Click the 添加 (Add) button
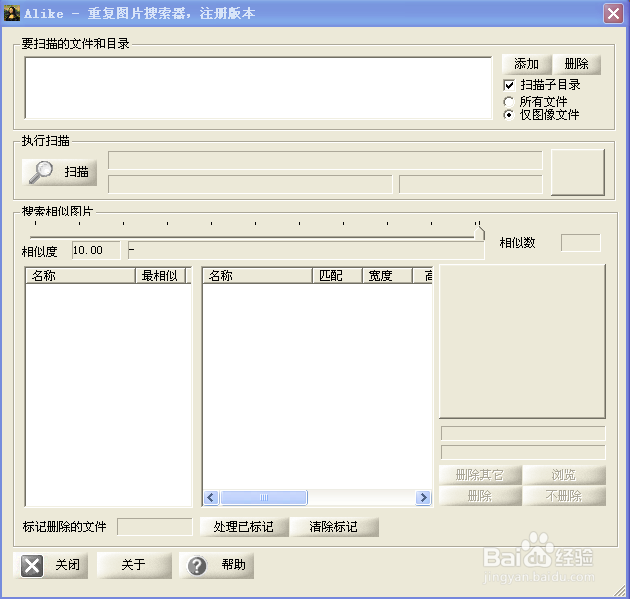The height and width of the screenshot is (599, 630). [x=526, y=64]
